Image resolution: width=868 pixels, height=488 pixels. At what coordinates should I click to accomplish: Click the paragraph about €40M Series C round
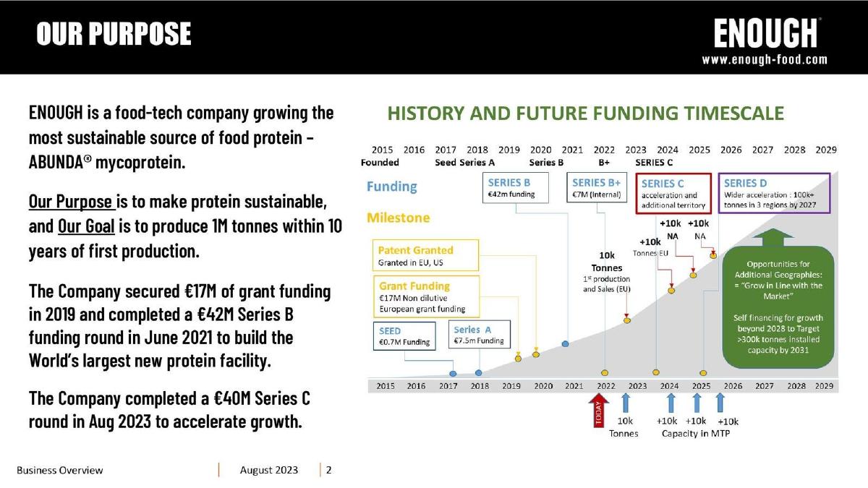[x=170, y=410]
